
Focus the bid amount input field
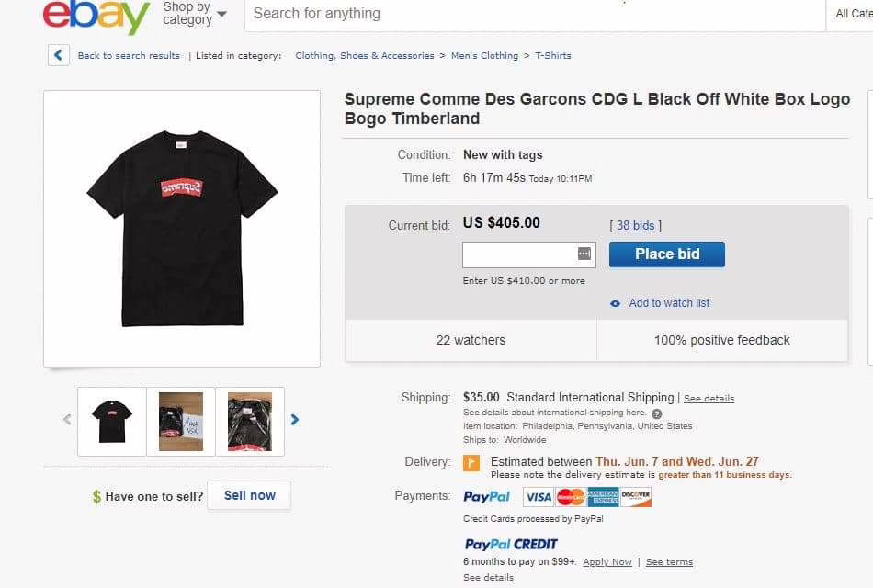pos(519,254)
